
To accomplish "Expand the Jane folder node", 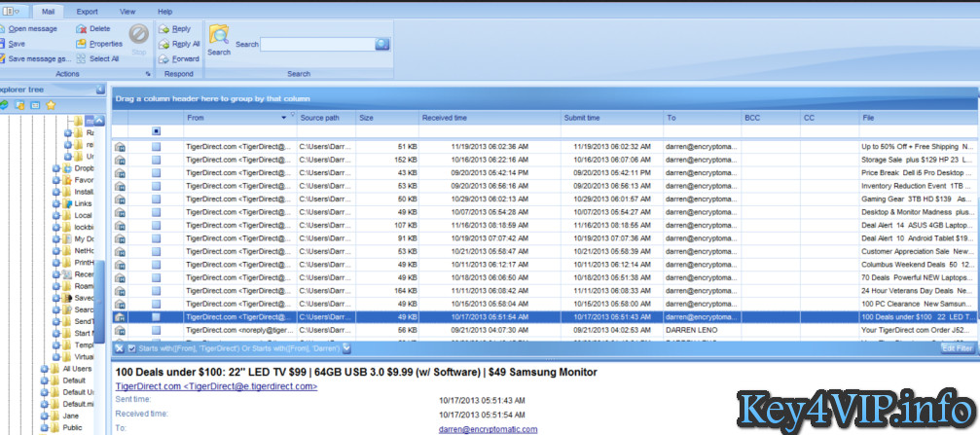I will [45, 416].
